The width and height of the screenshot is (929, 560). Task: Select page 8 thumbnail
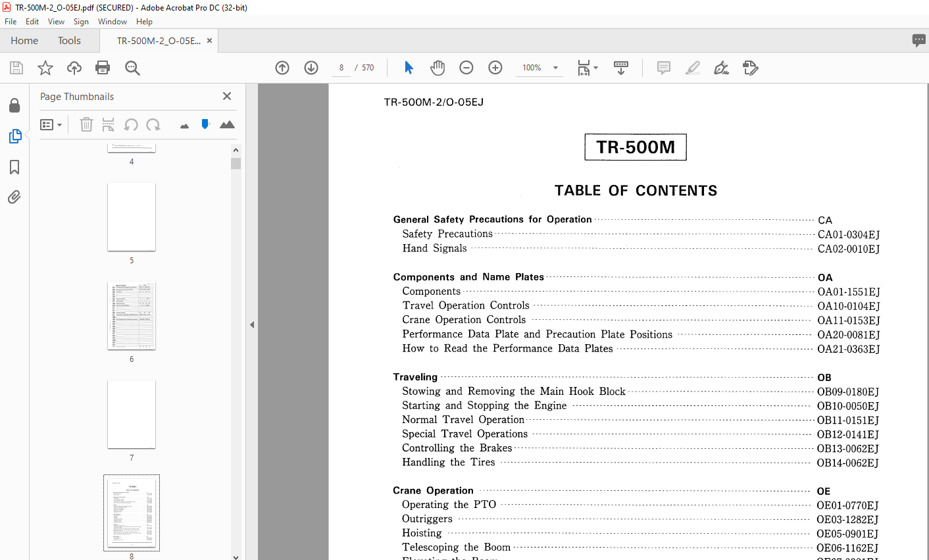[x=132, y=513]
